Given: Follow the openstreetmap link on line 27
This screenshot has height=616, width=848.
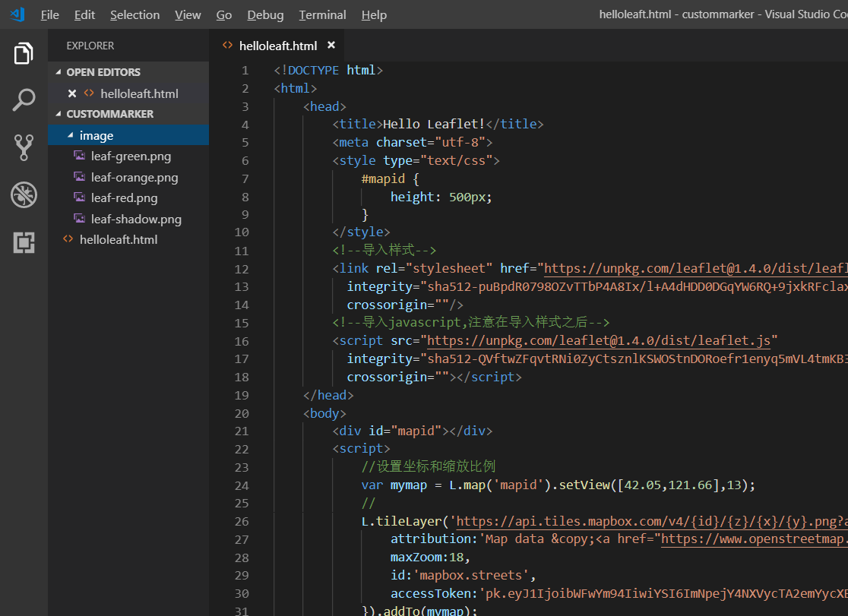Looking at the screenshot, I should pyautogui.click(x=755, y=539).
